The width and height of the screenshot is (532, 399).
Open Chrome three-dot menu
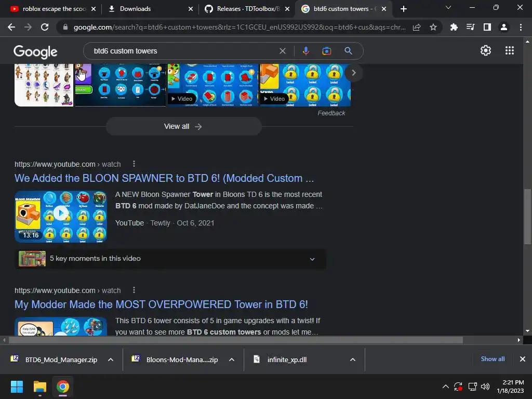point(521,27)
